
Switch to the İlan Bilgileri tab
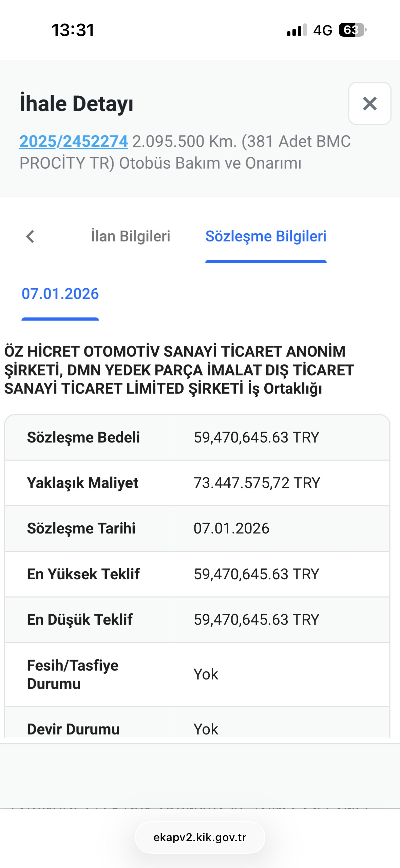pyautogui.click(x=131, y=236)
